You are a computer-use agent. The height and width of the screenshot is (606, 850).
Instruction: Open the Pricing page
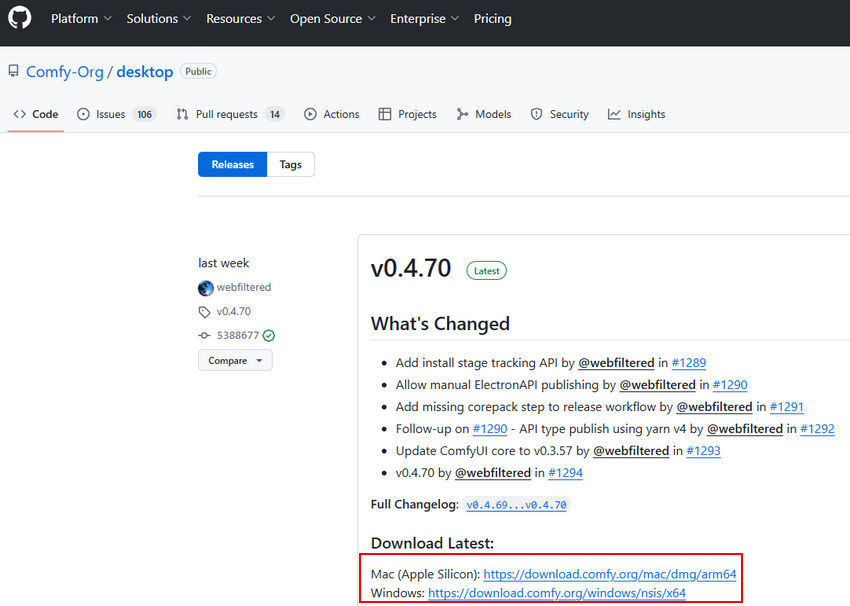coord(492,18)
